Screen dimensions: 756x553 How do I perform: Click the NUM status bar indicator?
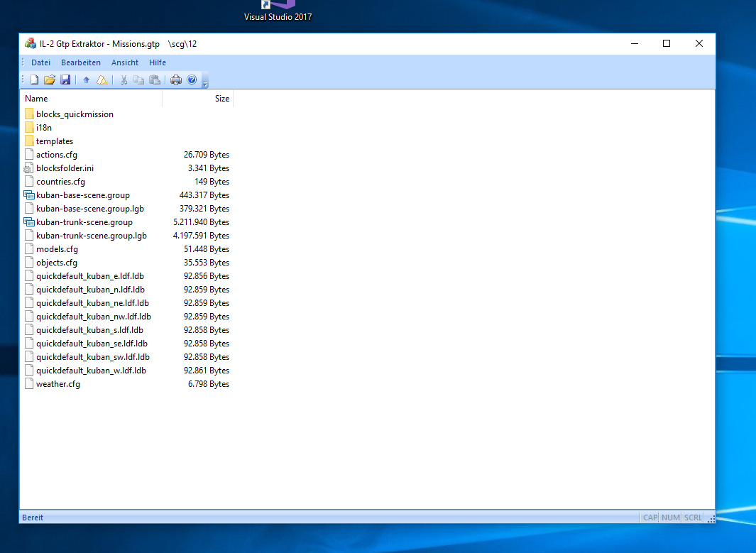671,518
